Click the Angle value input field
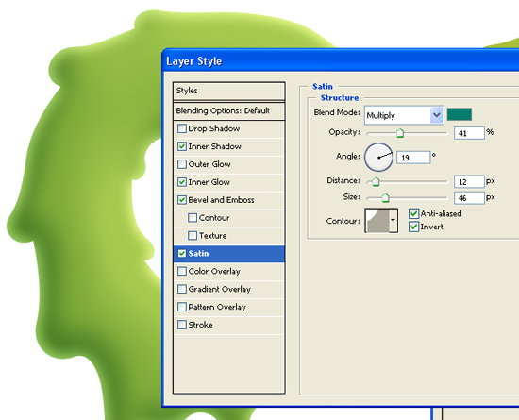Image resolution: width=519 pixels, height=420 pixels. (413, 158)
